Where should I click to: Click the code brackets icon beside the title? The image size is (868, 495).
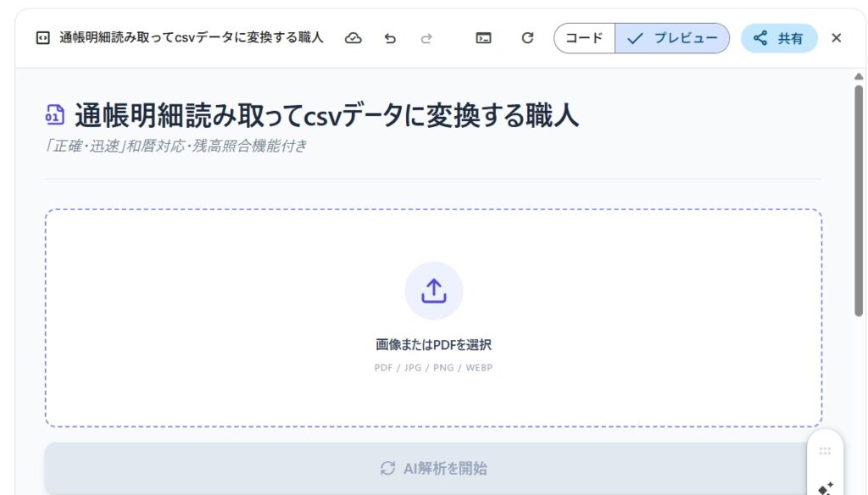(42, 38)
